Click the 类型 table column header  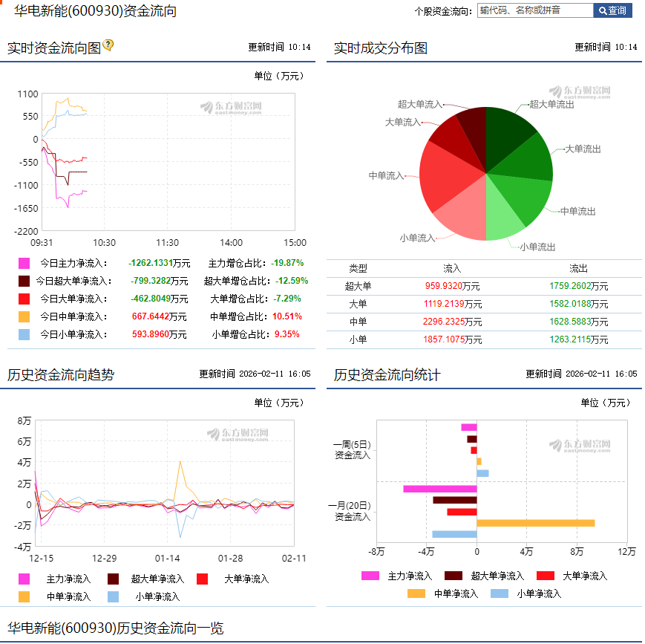click(358, 268)
